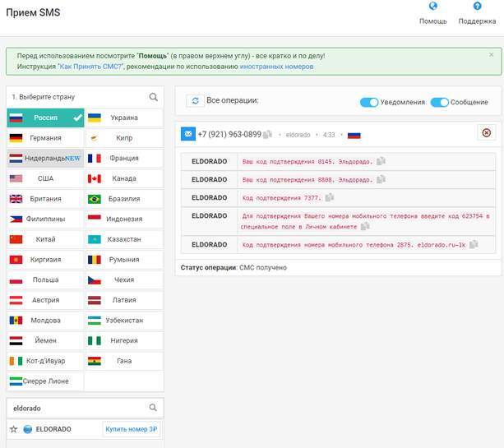The height and width of the screenshot is (448, 504).
Task: Click the country search magnifier icon
Action: [153, 97]
